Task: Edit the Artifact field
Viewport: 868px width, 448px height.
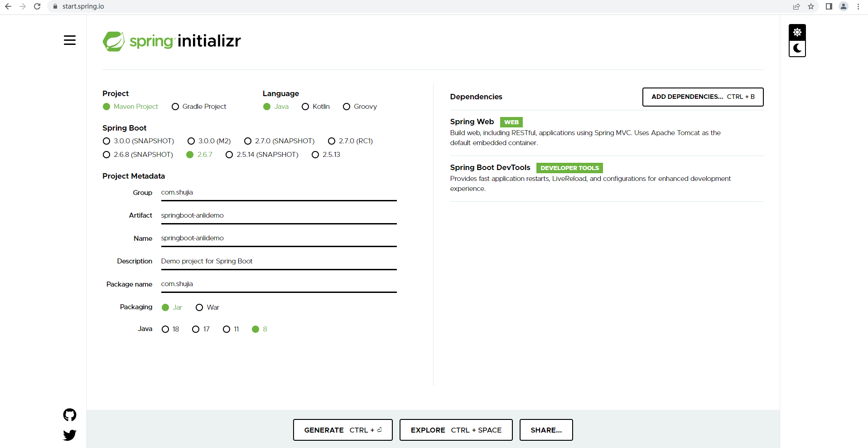Action: point(279,215)
